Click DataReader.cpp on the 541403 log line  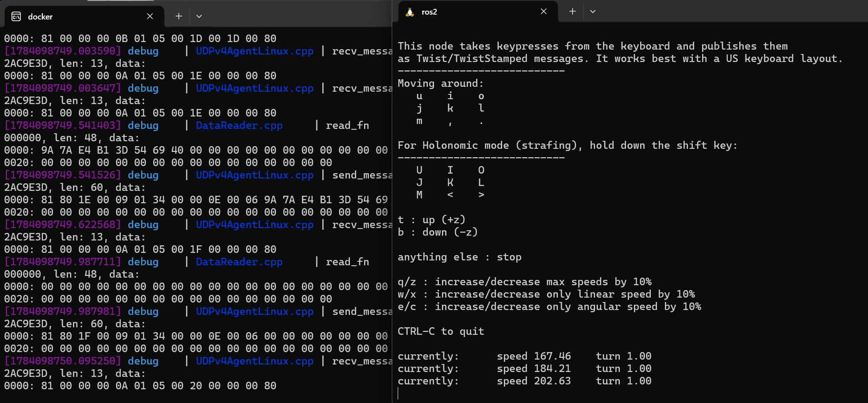pyautogui.click(x=239, y=125)
